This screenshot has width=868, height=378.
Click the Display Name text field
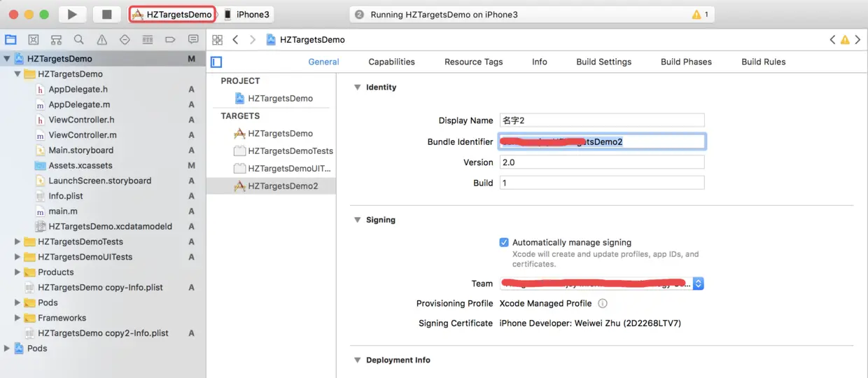point(601,120)
